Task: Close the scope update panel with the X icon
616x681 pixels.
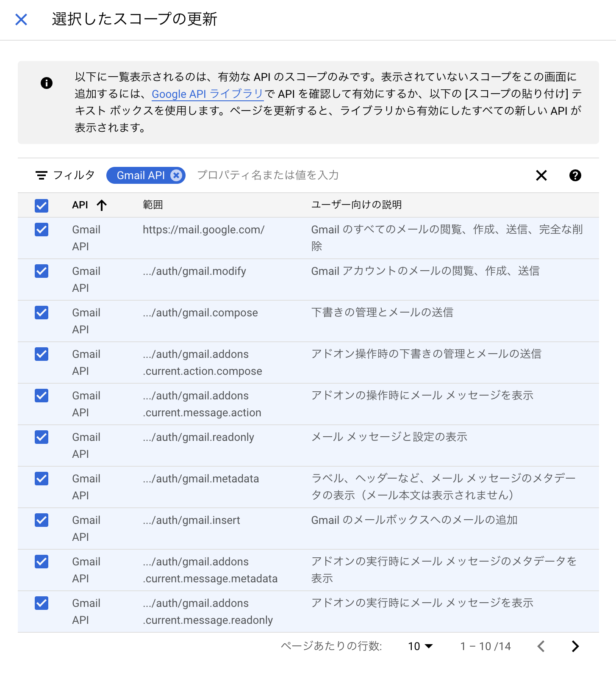Action: click(x=21, y=19)
